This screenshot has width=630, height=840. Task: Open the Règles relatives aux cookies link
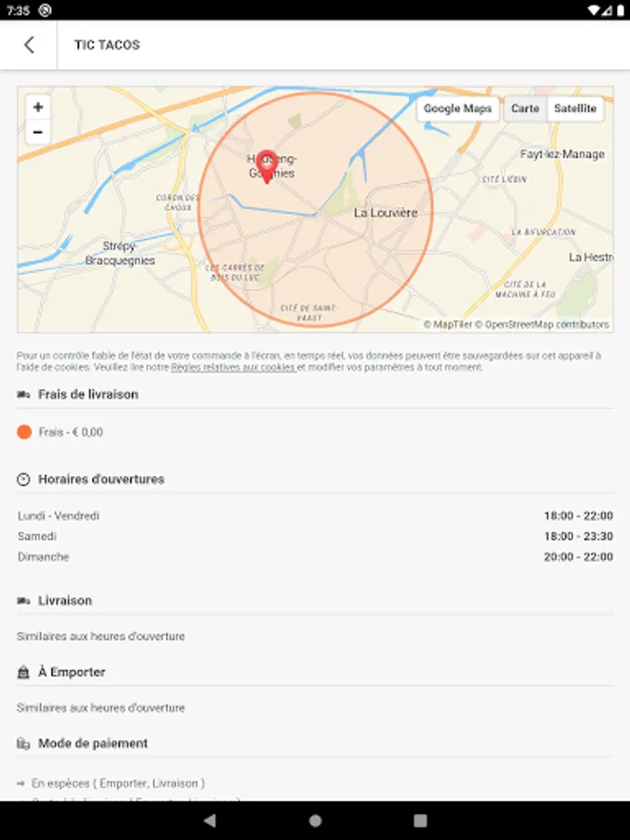pos(233,368)
